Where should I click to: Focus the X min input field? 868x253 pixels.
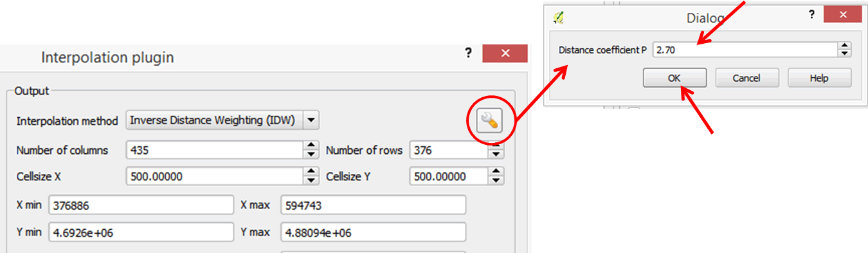141,205
